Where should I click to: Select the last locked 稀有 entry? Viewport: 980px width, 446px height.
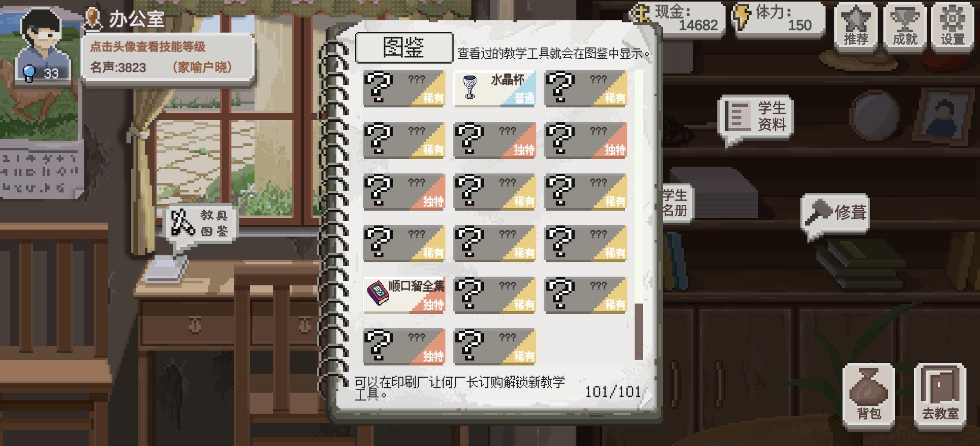tap(495, 347)
